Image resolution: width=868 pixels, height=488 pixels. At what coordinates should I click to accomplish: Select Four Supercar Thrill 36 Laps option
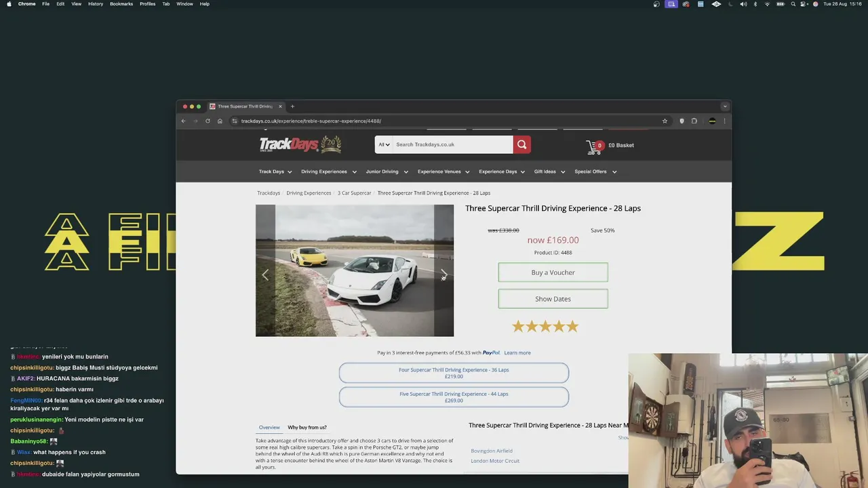pos(454,373)
